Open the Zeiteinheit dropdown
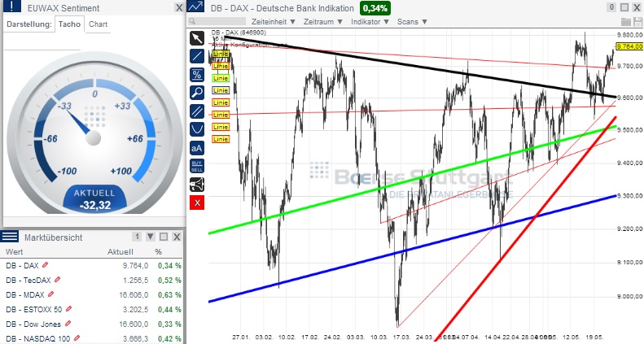 point(274,22)
